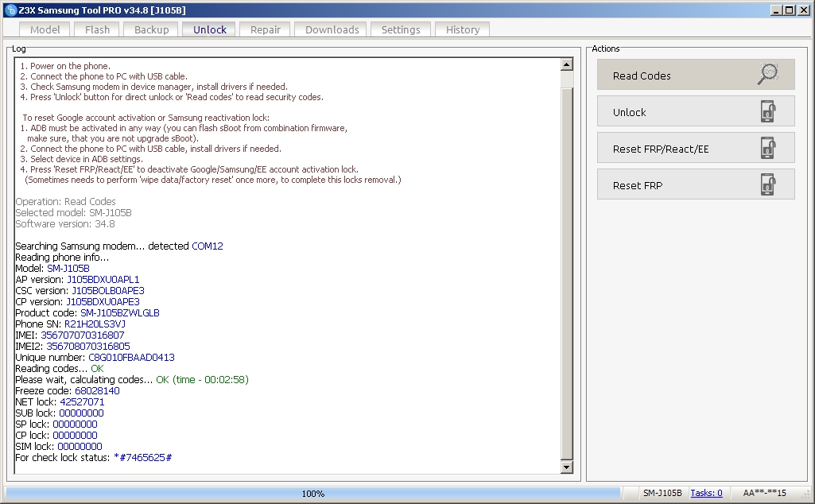The width and height of the screenshot is (815, 504).
Task: Click the phone icon on Reset FRP/React/EE
Action: pos(768,148)
